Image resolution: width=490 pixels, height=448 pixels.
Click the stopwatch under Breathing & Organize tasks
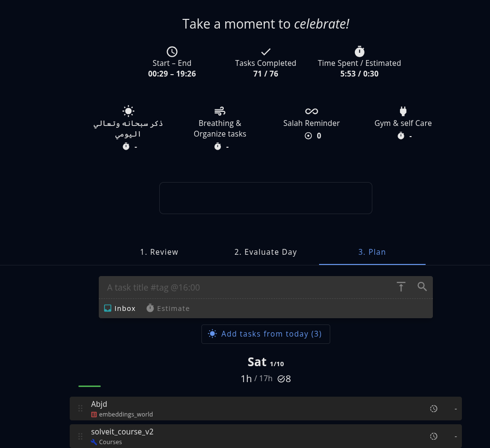(x=217, y=146)
